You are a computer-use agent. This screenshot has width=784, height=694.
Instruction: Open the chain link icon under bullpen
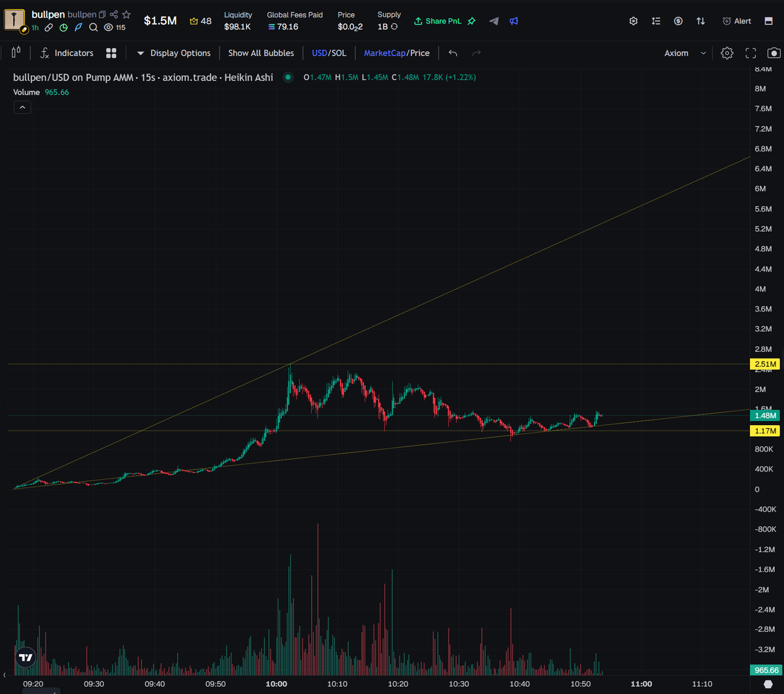(50, 27)
